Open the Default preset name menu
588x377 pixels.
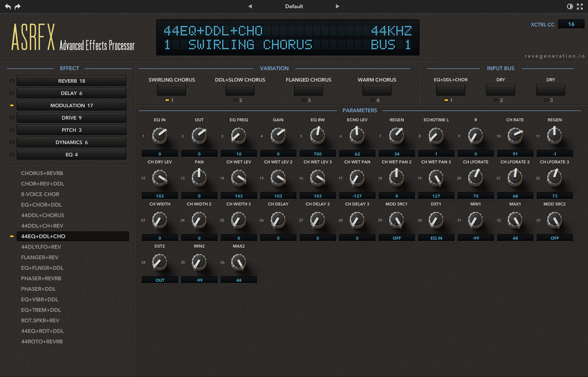click(x=294, y=6)
